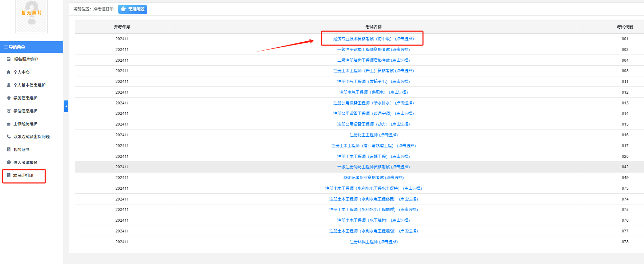Select the 经济专业技术资格考试（初中级）exam link
This screenshot has height=264, width=644.
373,39
